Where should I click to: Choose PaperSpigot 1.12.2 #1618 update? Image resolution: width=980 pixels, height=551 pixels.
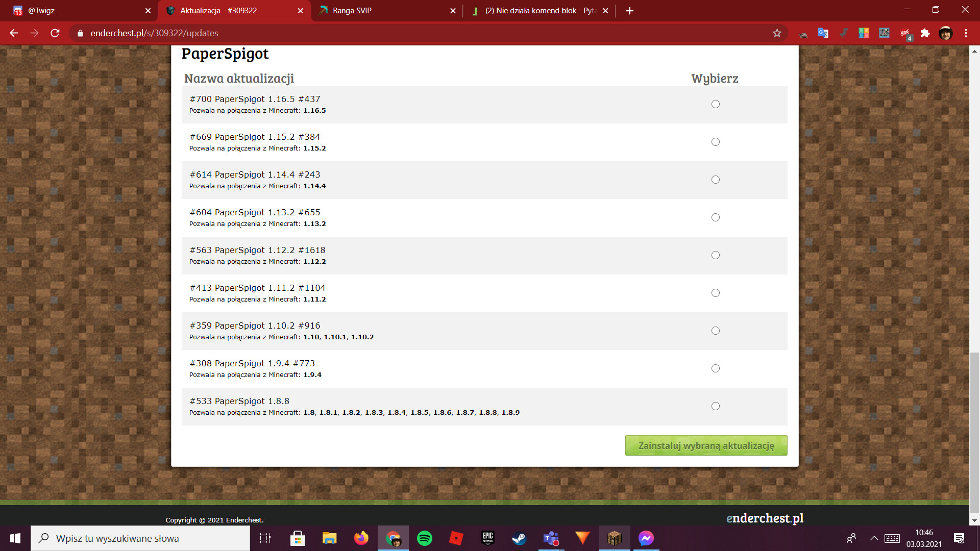[x=716, y=255]
